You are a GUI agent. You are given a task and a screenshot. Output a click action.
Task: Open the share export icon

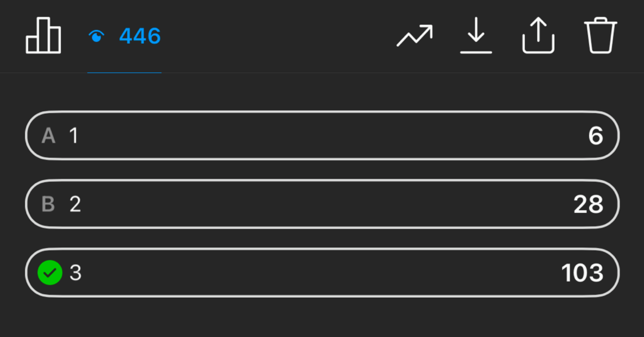click(x=538, y=36)
